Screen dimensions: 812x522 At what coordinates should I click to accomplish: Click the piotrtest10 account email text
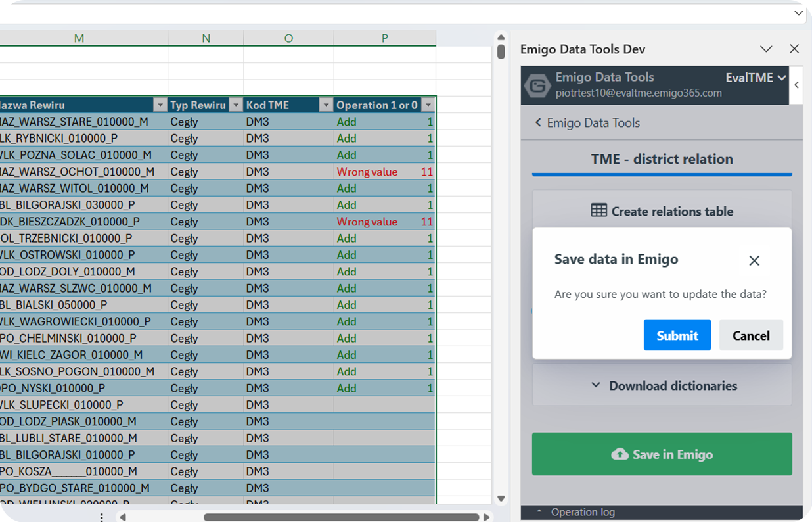639,93
